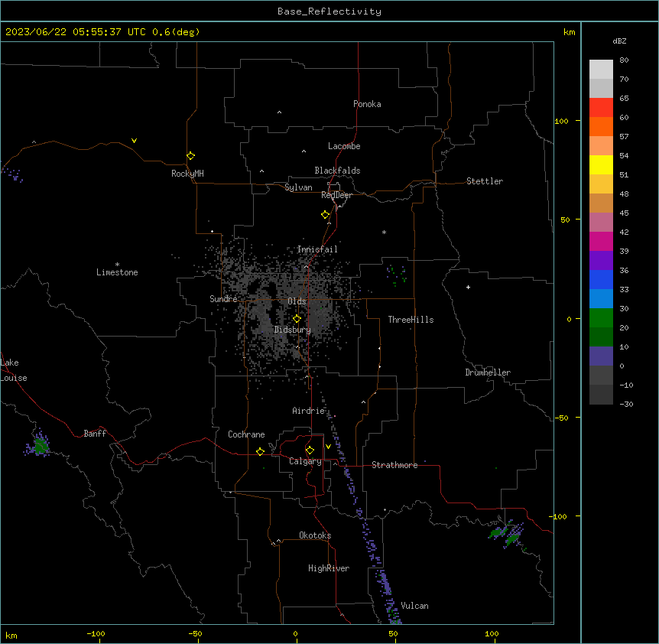
Task: Click the HighRiver label
Action: (x=329, y=568)
